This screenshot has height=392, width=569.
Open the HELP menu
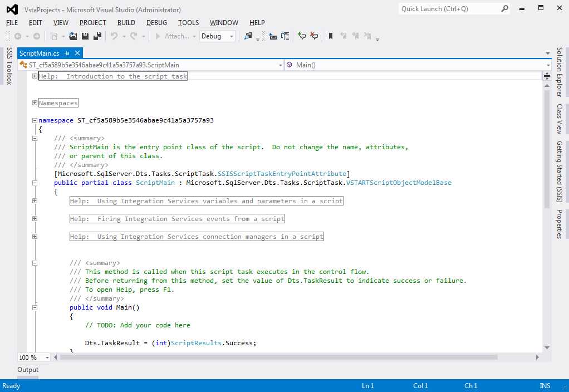tap(257, 22)
